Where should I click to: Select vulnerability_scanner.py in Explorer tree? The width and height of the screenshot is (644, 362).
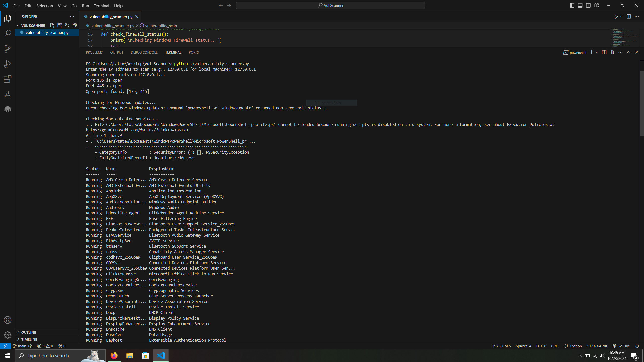pyautogui.click(x=47, y=32)
